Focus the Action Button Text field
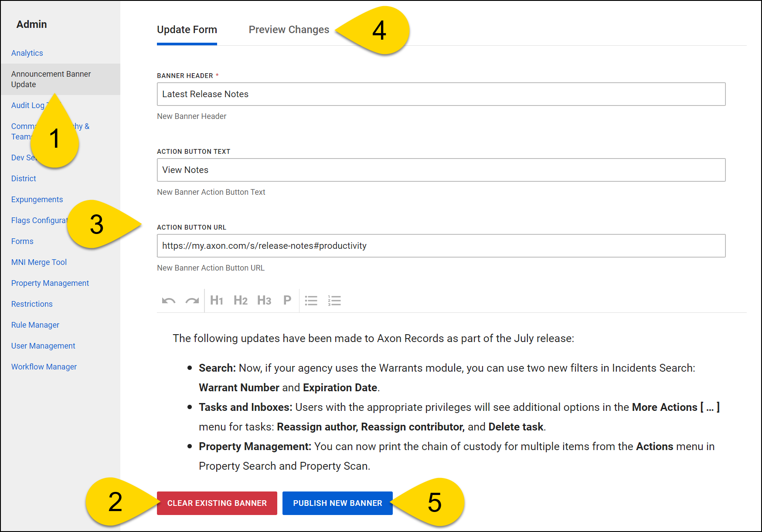Image resolution: width=762 pixels, height=532 pixels. coord(441,170)
